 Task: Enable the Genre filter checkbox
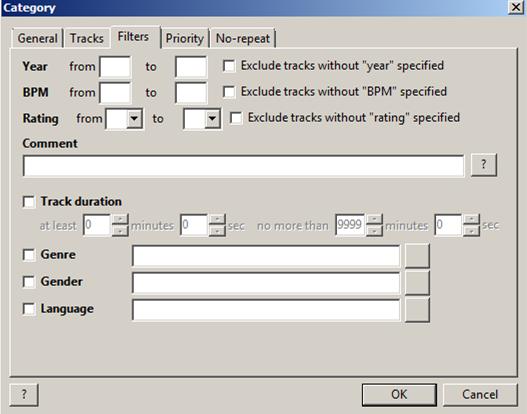29,255
